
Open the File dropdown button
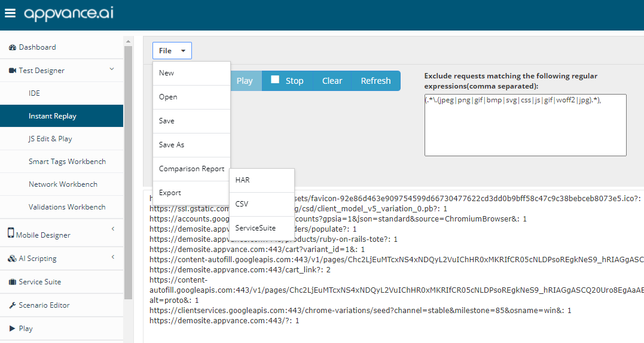pos(172,51)
